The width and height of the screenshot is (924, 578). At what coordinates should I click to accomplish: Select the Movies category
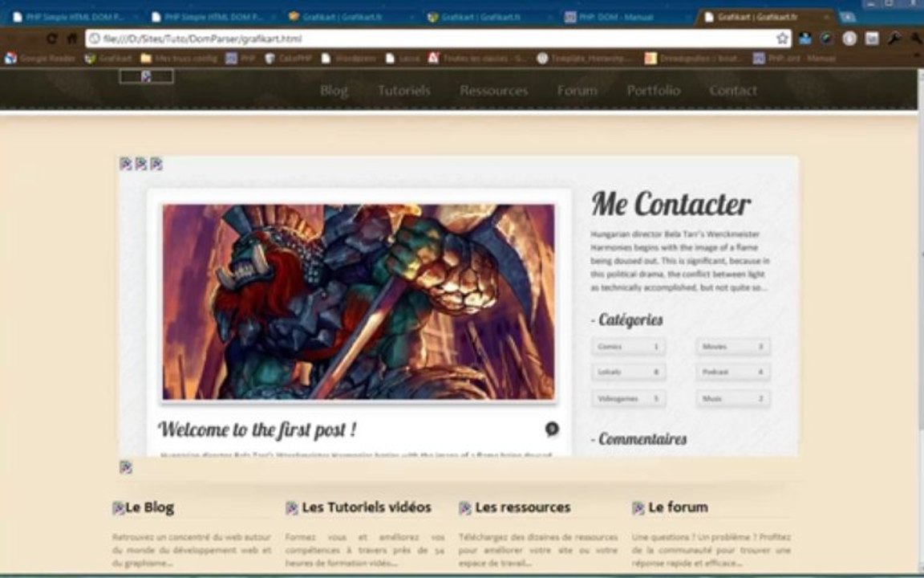(x=733, y=347)
